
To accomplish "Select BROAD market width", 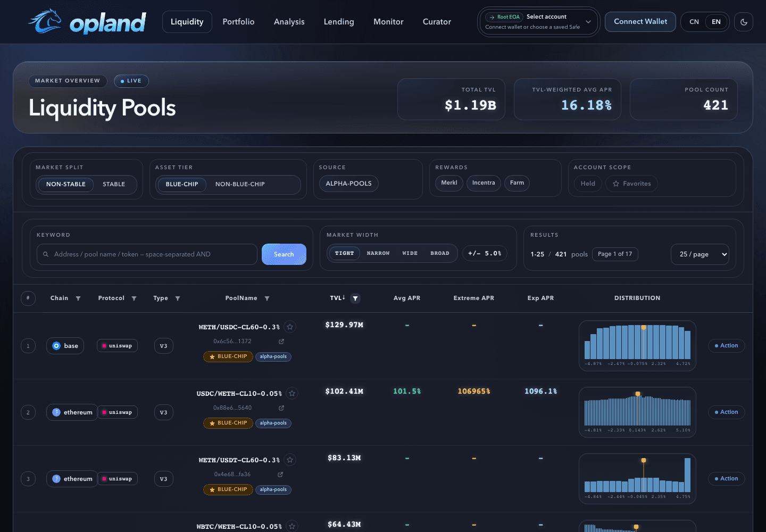I will pyautogui.click(x=440, y=253).
